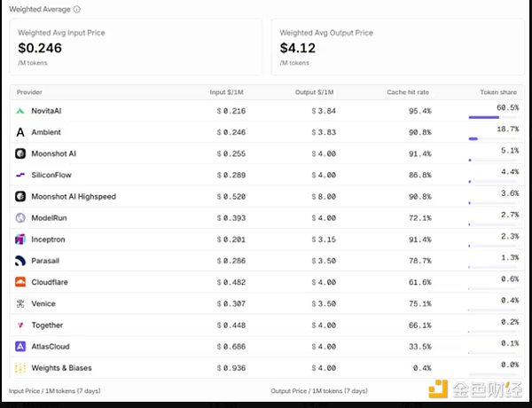
Task: Click the Ambient provider logo icon
Action: (20, 132)
